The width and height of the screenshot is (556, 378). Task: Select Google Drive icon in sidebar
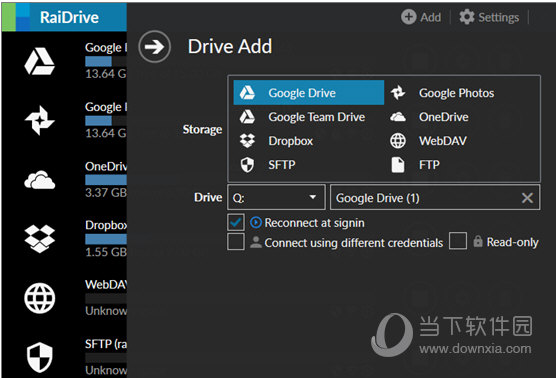click(x=39, y=61)
